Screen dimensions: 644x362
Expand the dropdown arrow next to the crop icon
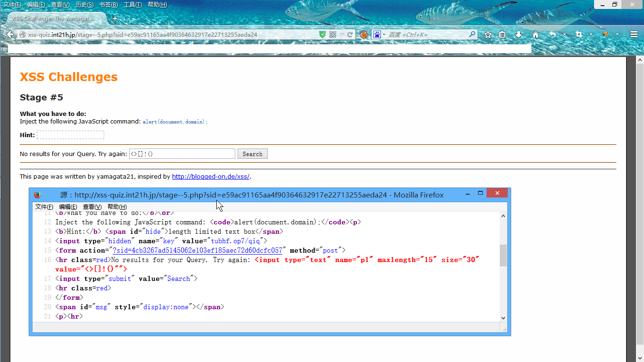point(591,34)
